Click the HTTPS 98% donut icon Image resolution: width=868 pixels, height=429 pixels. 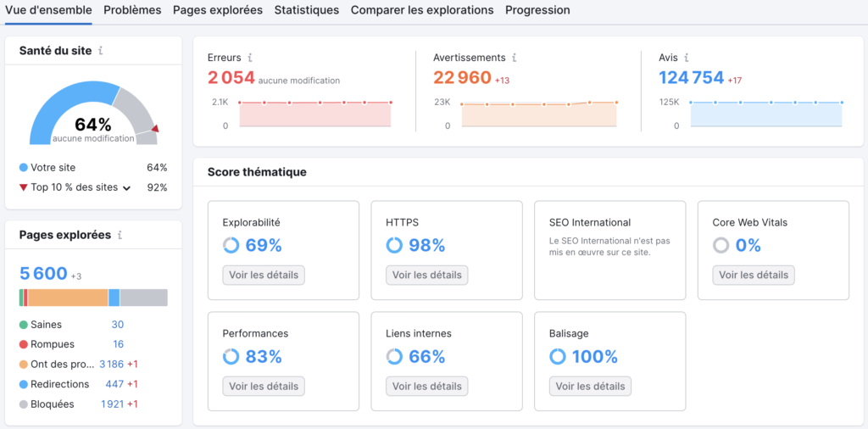pos(394,245)
